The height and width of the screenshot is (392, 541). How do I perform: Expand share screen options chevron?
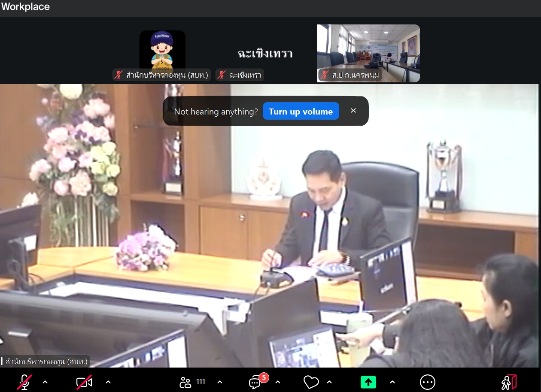point(392,382)
